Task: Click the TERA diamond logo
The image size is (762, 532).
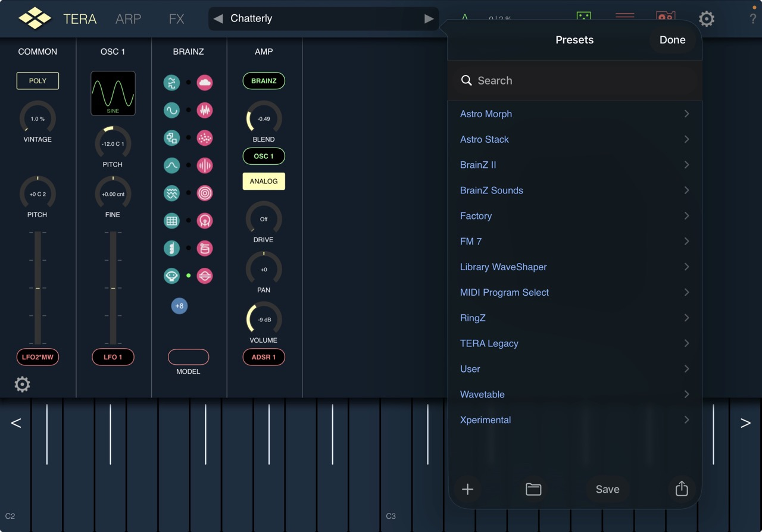Action: (35, 18)
